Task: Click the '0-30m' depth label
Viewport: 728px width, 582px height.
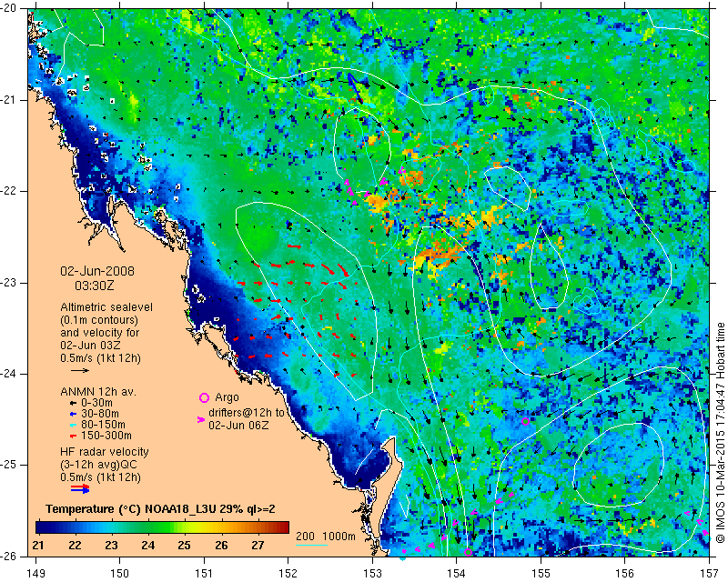Action: point(96,403)
